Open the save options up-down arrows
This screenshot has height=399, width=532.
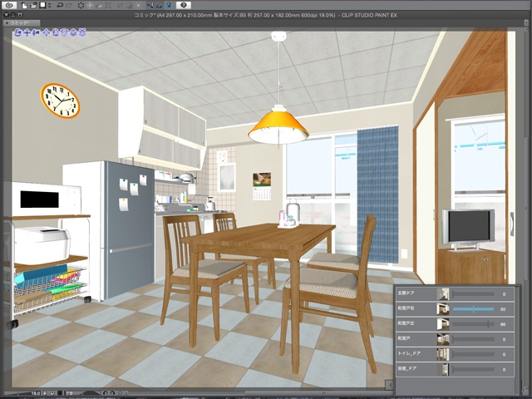50,5
